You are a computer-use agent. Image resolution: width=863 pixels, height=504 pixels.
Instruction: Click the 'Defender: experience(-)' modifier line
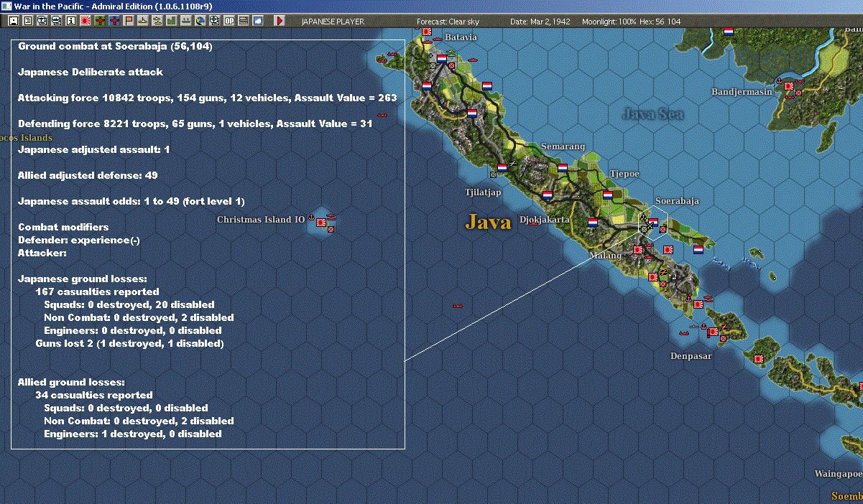pos(79,240)
